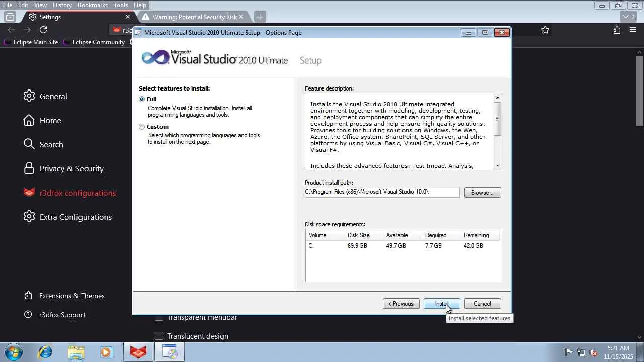Open the tab overview icon left of tabs
The height and width of the screenshot is (362, 644).
pyautogui.click(x=10, y=17)
